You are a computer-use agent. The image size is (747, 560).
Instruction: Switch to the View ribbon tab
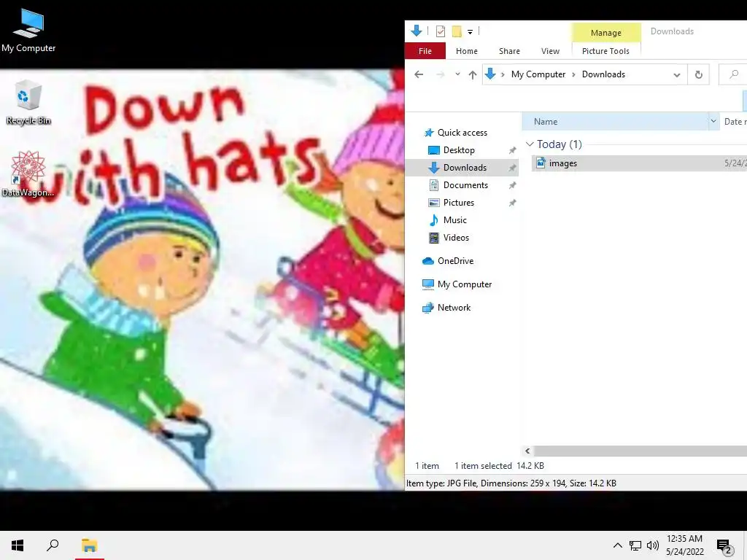click(x=550, y=51)
